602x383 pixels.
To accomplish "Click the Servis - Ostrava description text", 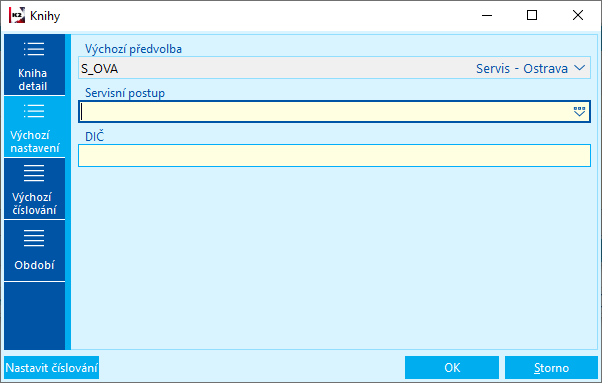I will [x=522, y=69].
